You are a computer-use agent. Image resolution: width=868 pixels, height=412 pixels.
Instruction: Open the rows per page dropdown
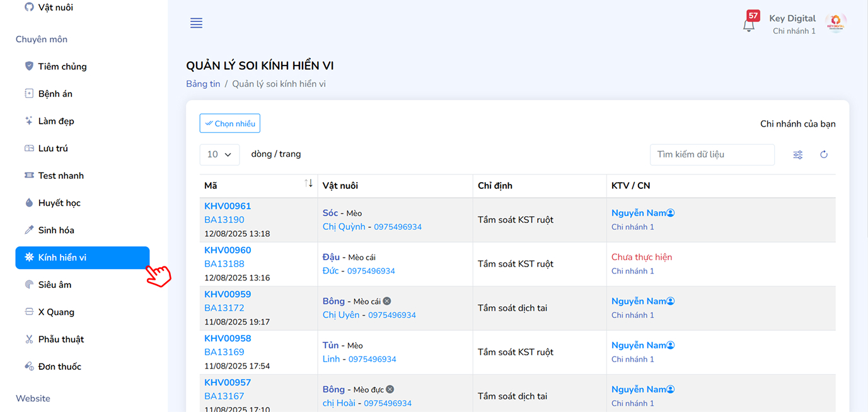pos(219,154)
